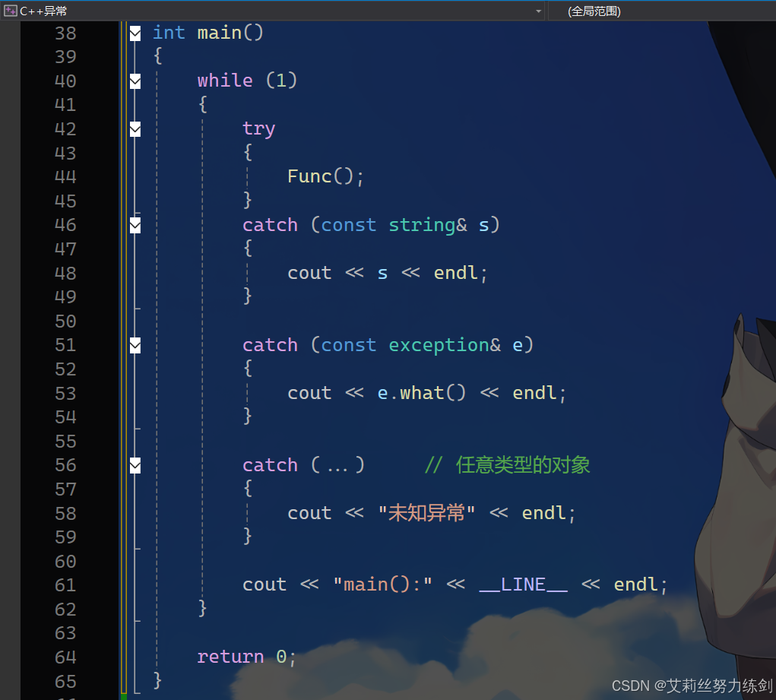Click the "未知异常" string literal
This screenshot has height=700, width=776.
(426, 513)
